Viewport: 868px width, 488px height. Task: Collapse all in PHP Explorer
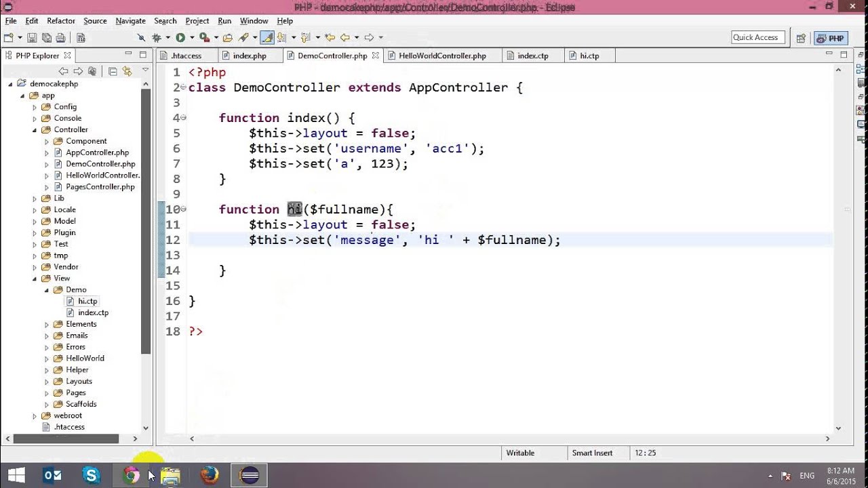[113, 71]
